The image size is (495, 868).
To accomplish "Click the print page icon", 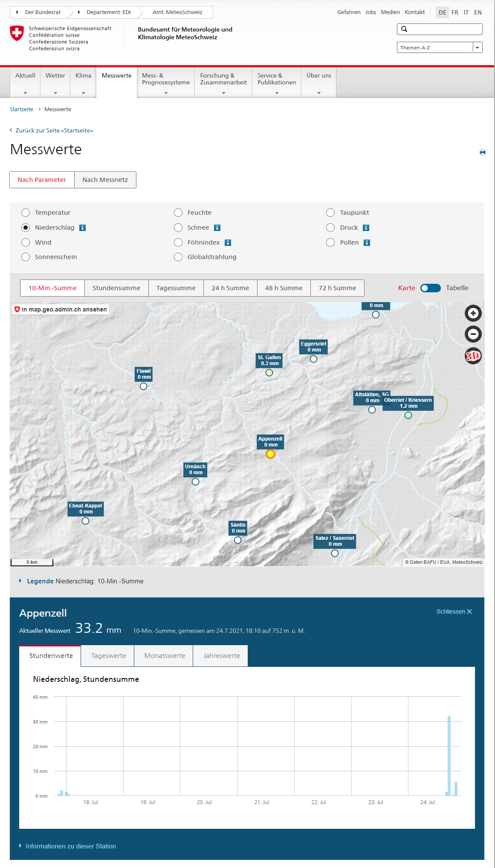I will (x=482, y=152).
